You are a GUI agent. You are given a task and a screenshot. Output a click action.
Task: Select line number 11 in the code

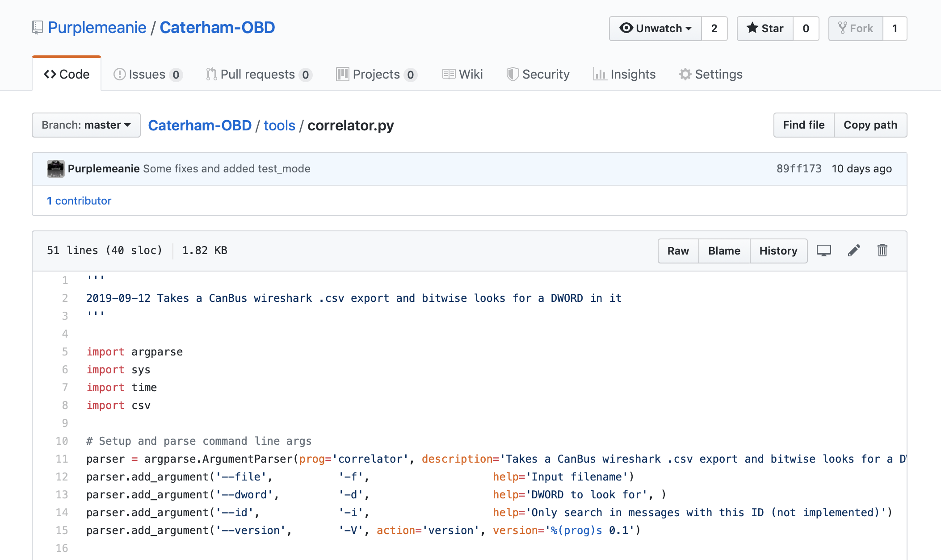62,459
